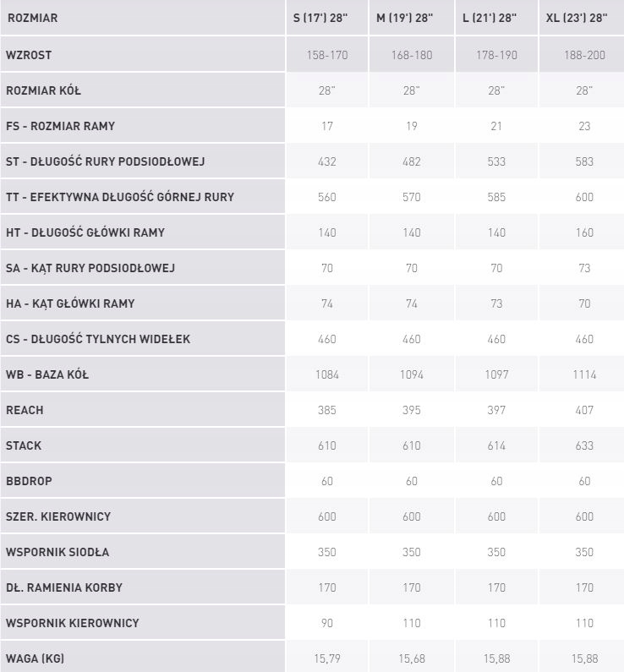Select the BBDROP row label
Screen dimensions: 624x672
(x=29, y=481)
